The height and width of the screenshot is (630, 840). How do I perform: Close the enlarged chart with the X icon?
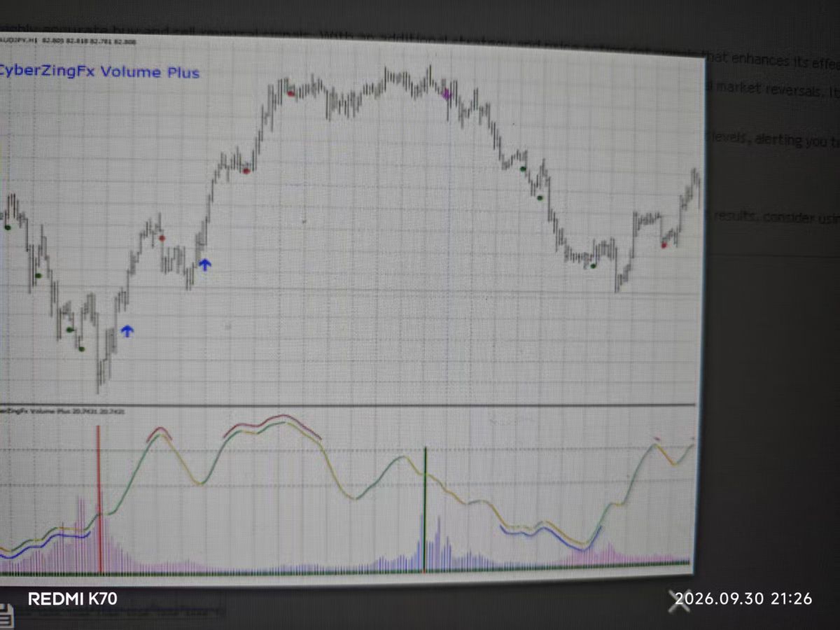click(x=679, y=601)
